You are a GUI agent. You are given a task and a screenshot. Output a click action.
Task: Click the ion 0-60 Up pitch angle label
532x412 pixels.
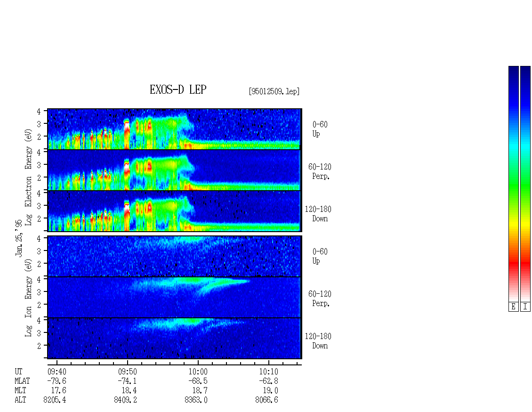tap(320, 256)
